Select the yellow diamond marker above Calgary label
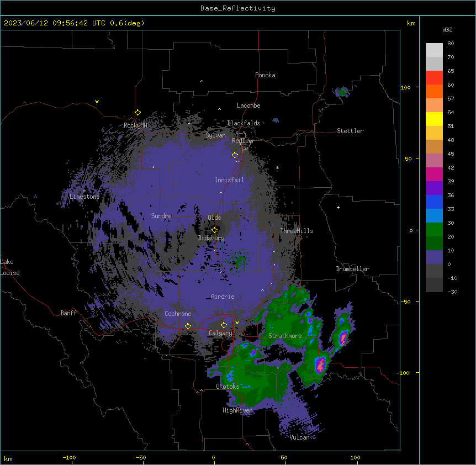Image resolution: width=476 pixels, height=465 pixels. [x=224, y=325]
